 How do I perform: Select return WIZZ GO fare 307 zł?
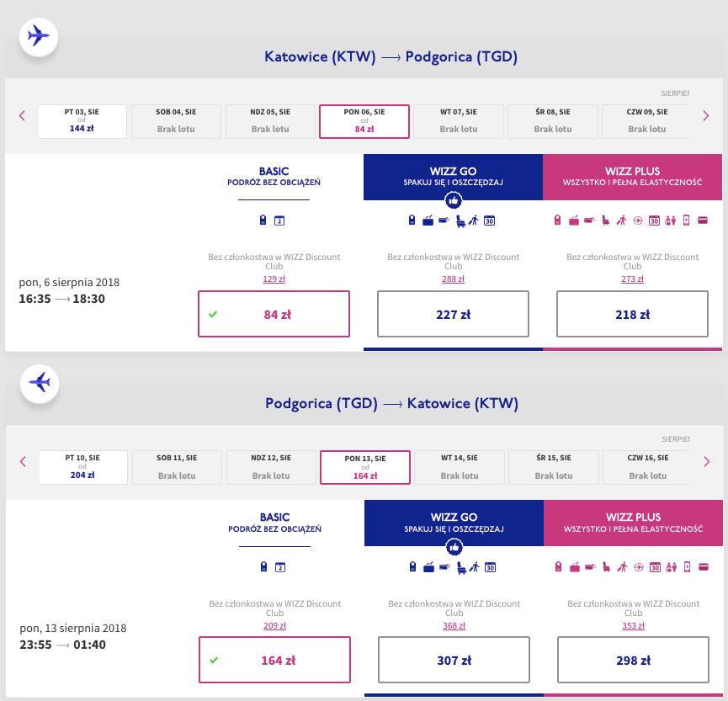coord(454,660)
